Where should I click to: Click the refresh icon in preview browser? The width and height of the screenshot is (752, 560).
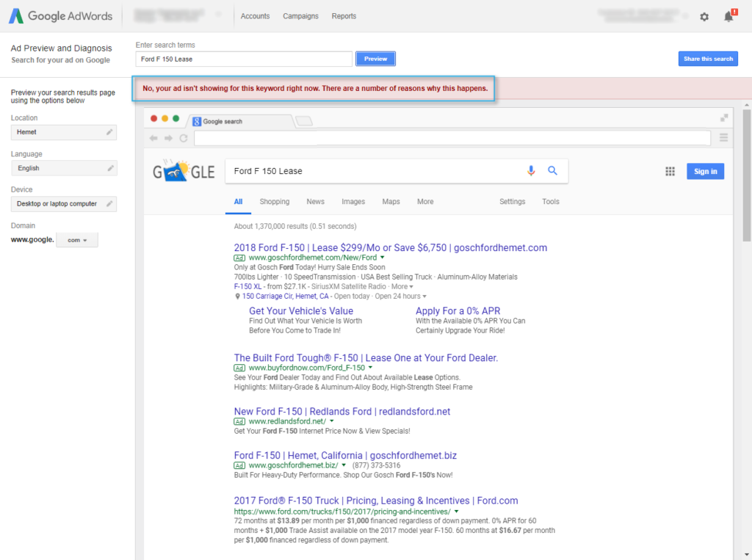pyautogui.click(x=183, y=137)
